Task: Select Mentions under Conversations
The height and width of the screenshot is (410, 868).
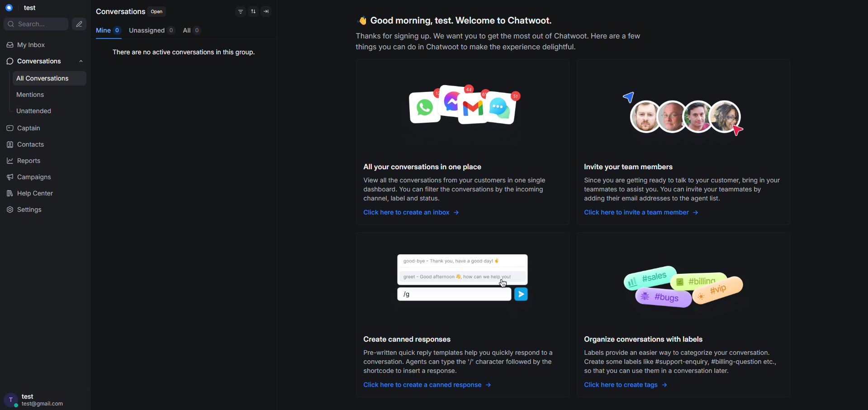Action: coord(29,95)
